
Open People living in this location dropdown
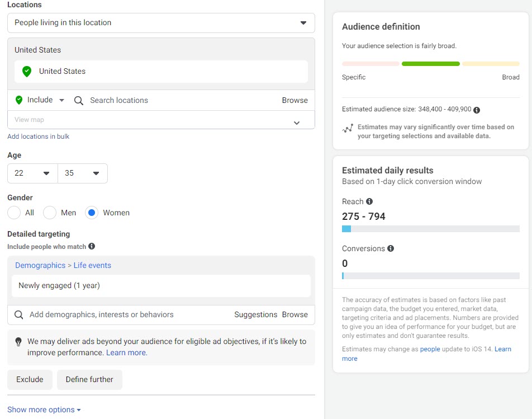tap(161, 23)
